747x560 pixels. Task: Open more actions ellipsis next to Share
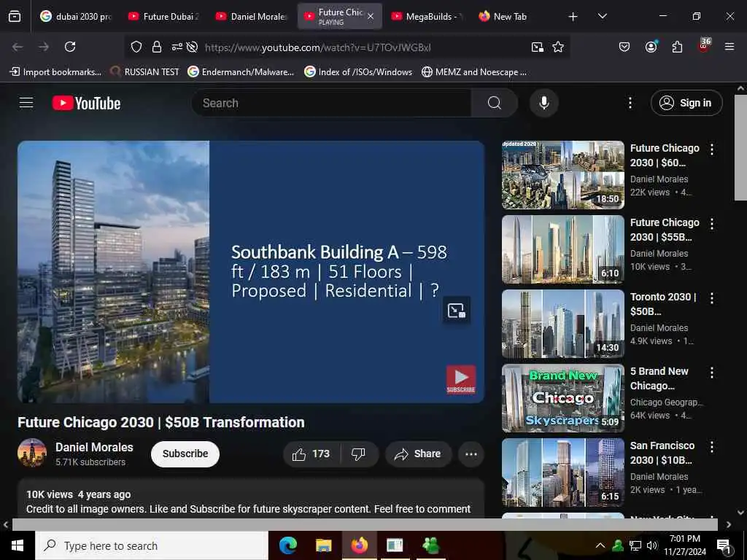point(471,454)
